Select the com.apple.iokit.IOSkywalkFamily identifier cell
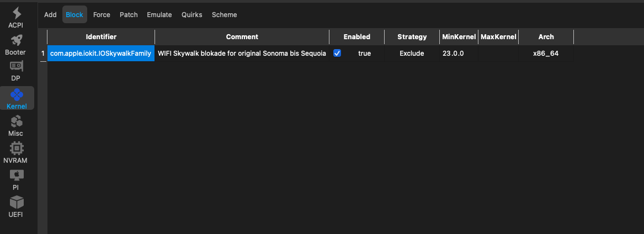The width and height of the screenshot is (644, 234). pyautogui.click(x=100, y=54)
